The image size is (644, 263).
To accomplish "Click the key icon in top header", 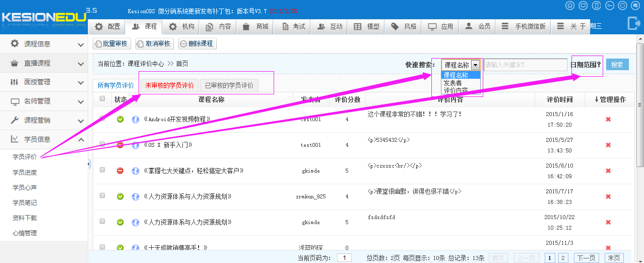I will 610,6.
